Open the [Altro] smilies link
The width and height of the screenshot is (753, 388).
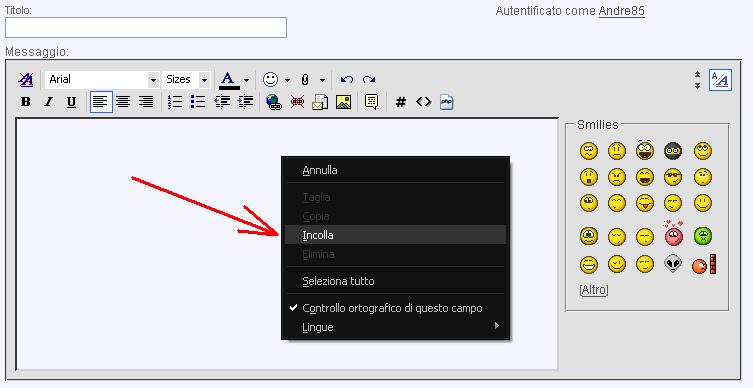click(x=594, y=290)
